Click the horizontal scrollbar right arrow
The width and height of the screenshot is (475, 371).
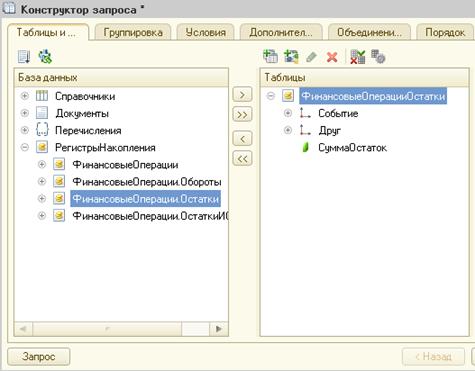pos(219,329)
